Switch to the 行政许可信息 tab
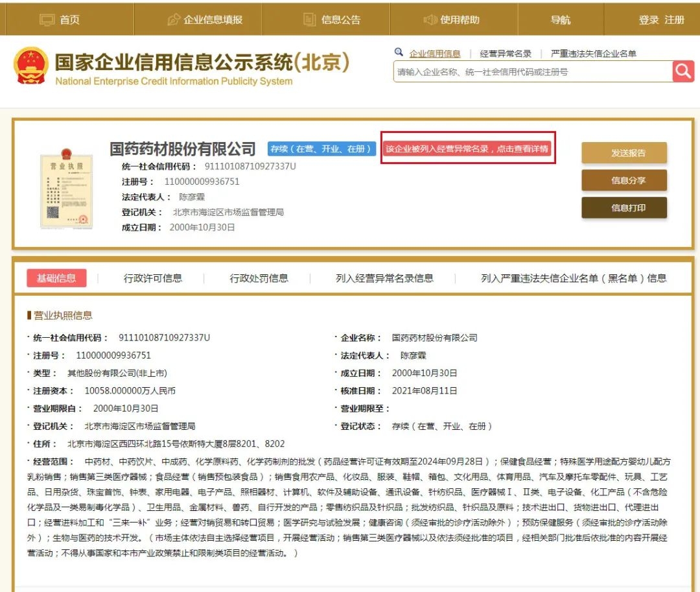 point(153,278)
